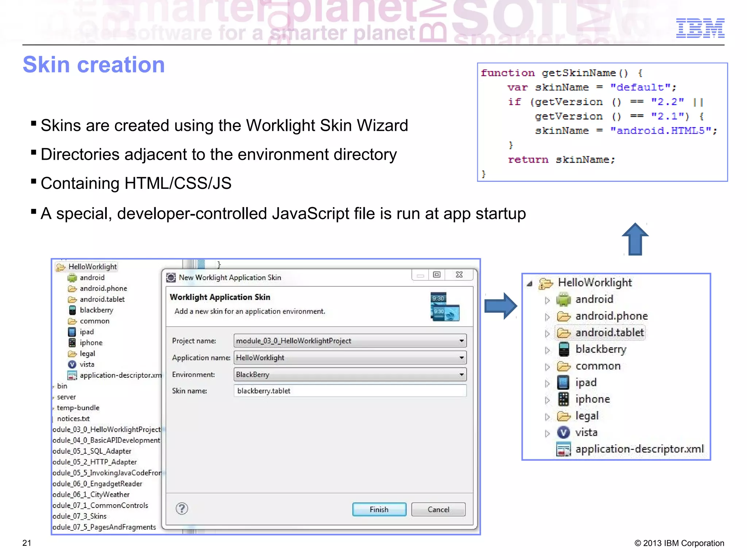This screenshot has width=747, height=560.
Task: Select temp-bundle folder in left tree
Action: 78,408
